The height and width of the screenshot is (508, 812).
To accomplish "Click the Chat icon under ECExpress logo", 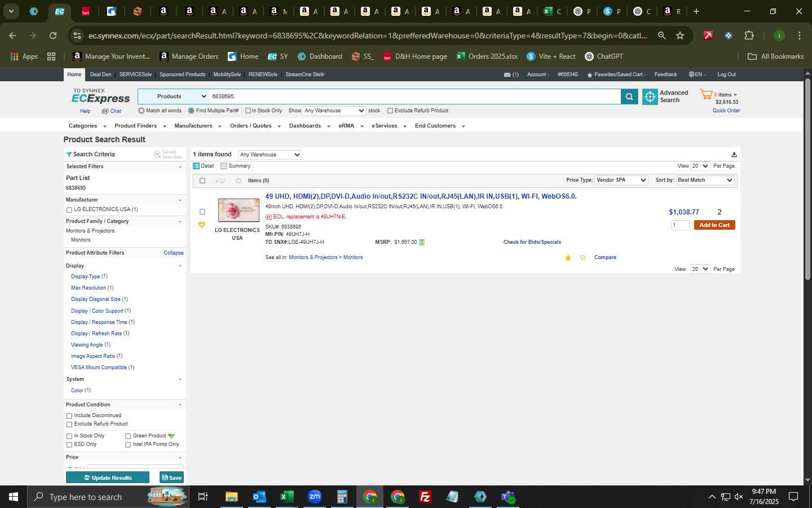I will (105, 112).
